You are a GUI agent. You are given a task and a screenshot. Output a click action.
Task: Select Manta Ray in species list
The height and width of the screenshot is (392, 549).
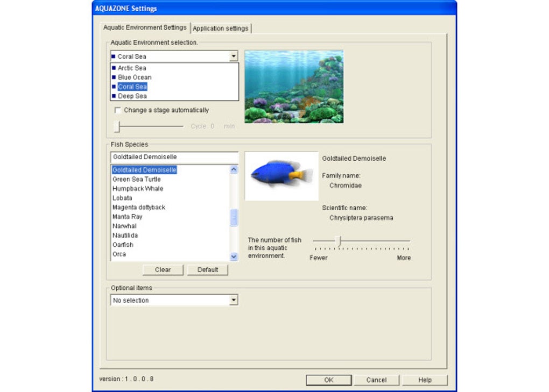[x=128, y=217]
